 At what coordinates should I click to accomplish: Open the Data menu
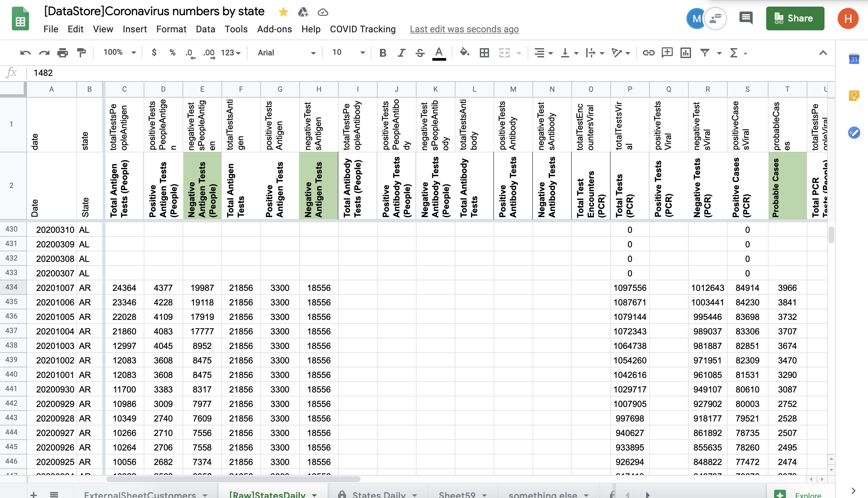pyautogui.click(x=205, y=29)
